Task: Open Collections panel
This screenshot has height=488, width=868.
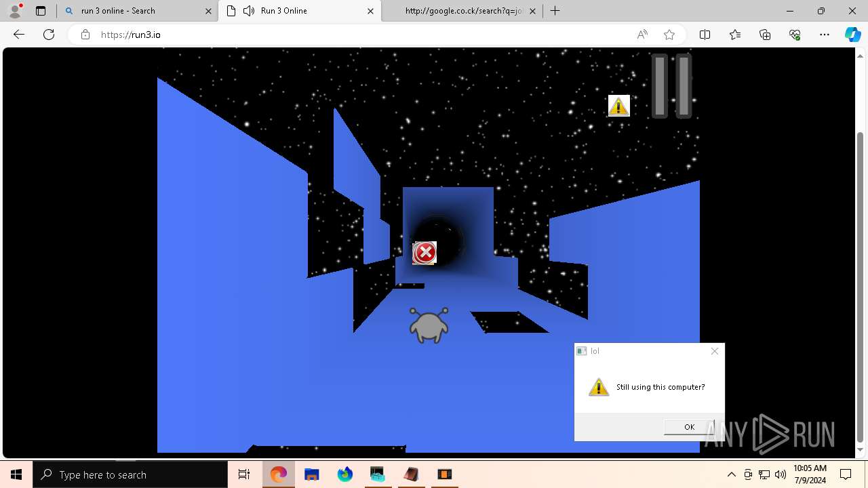Action: pos(765,35)
